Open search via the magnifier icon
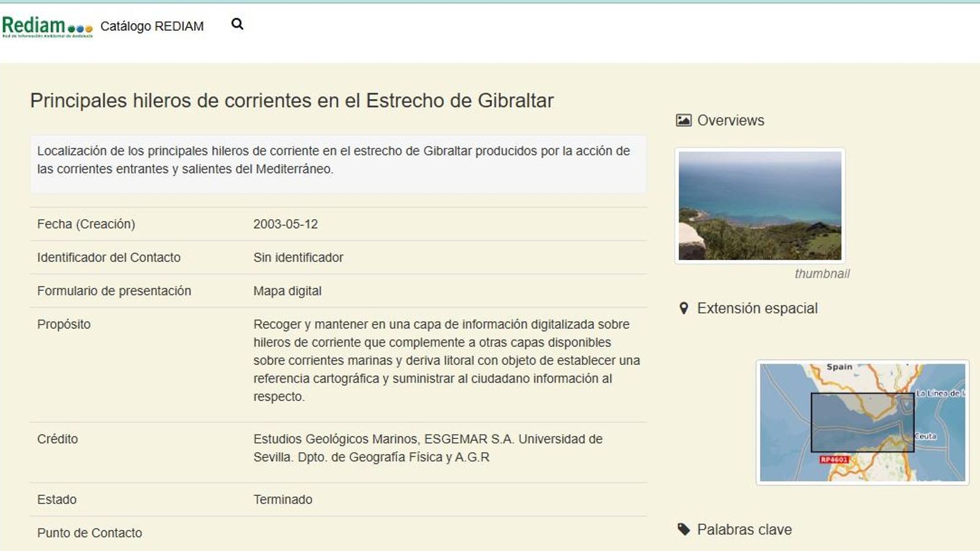The image size is (980, 551). [x=237, y=24]
